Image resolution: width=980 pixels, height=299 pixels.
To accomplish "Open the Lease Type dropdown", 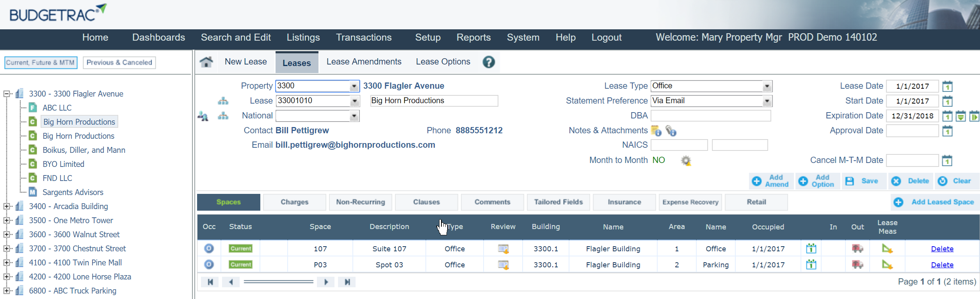I will [767, 86].
